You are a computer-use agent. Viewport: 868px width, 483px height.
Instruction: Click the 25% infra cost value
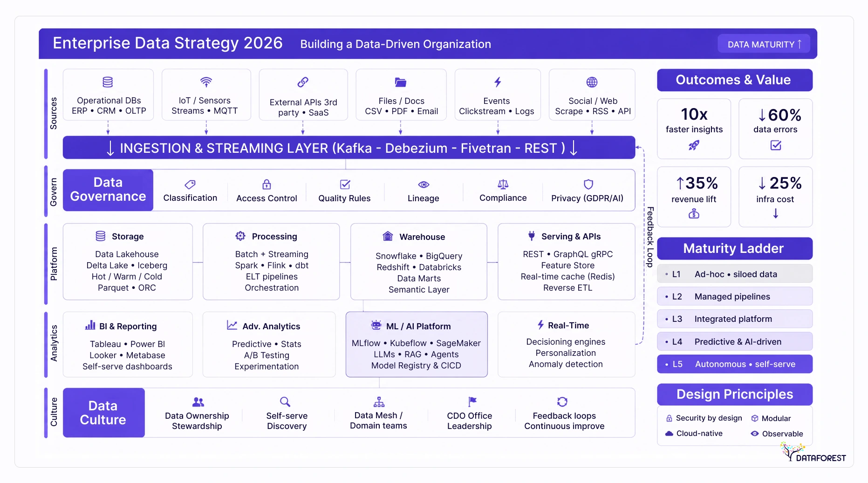point(780,183)
